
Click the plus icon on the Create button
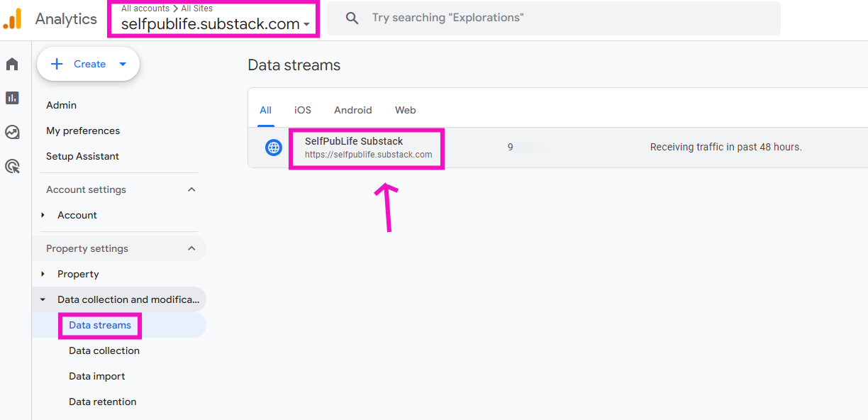tap(56, 64)
